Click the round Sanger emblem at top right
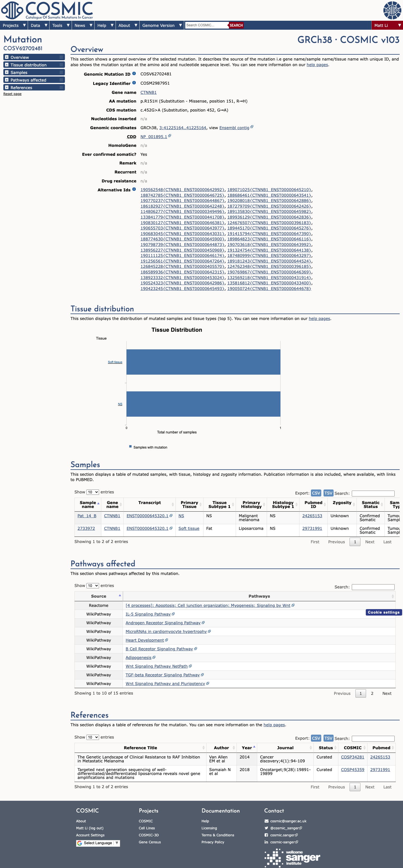403x868 pixels. coord(392,10)
